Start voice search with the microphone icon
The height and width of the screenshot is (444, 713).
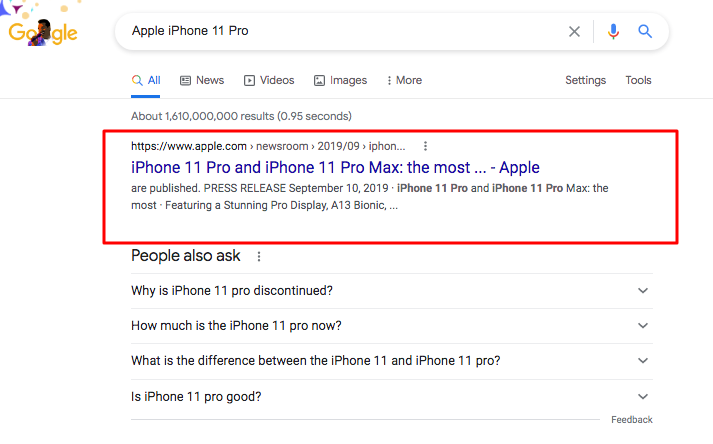(x=613, y=31)
